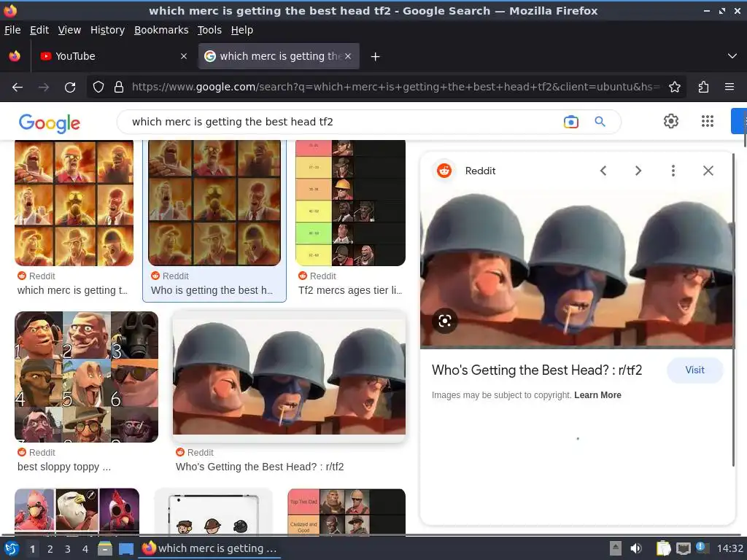The width and height of the screenshot is (747, 560).
Task: Open the Help menu
Action: pos(242,30)
